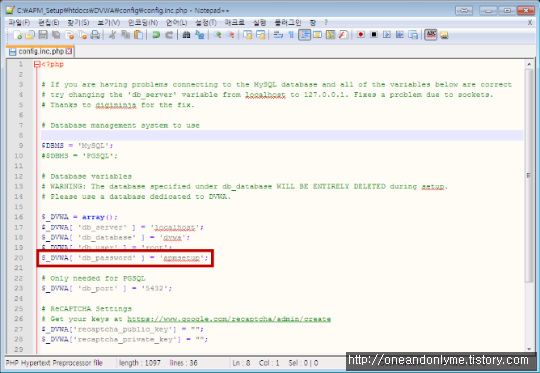Toggle word wrap in the toolbar
The image size is (540, 373).
[278, 35]
